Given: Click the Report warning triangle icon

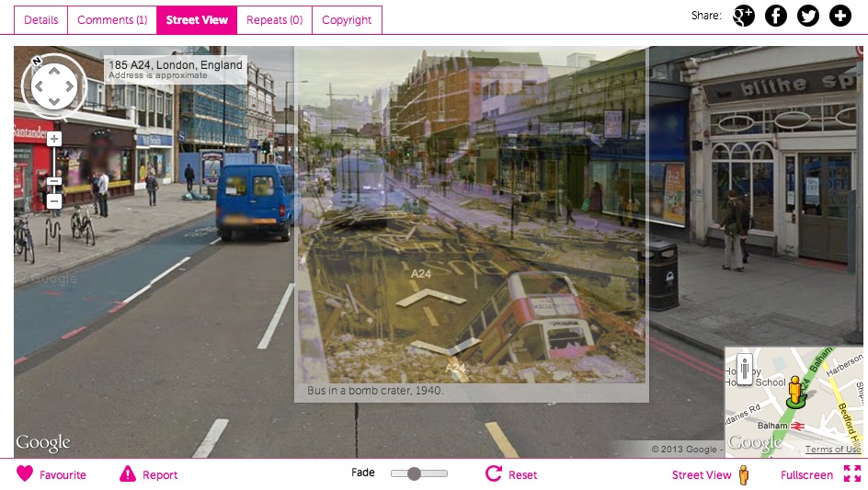Looking at the screenshot, I should coord(127,473).
